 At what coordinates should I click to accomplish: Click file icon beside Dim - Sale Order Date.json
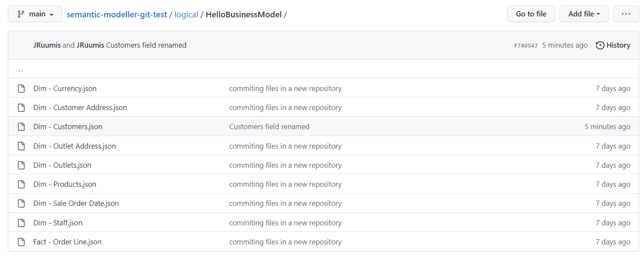[21, 203]
